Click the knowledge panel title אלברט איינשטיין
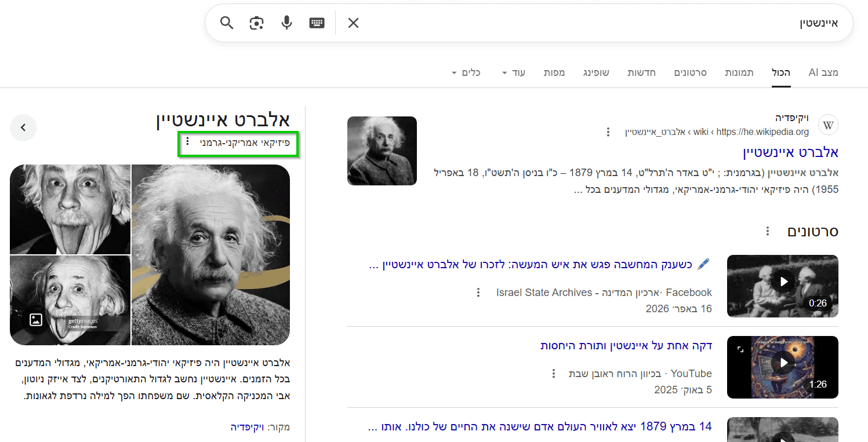The height and width of the screenshot is (442, 868). [x=223, y=120]
